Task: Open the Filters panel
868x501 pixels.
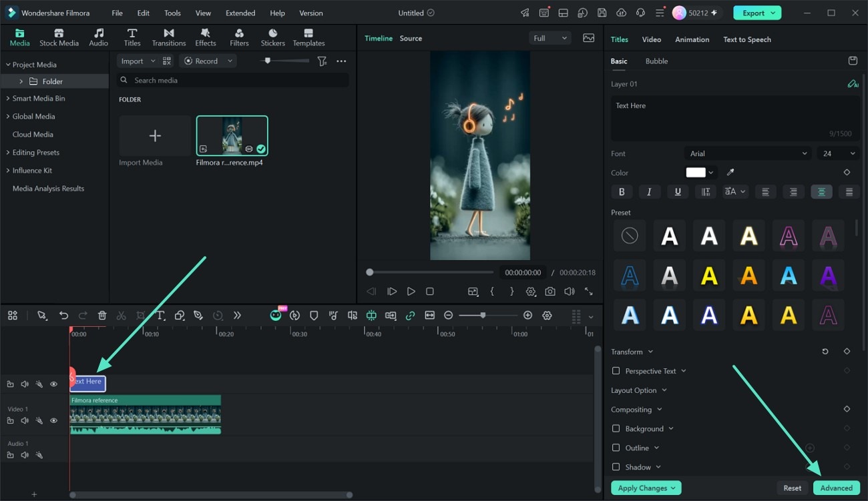Action: [239, 37]
